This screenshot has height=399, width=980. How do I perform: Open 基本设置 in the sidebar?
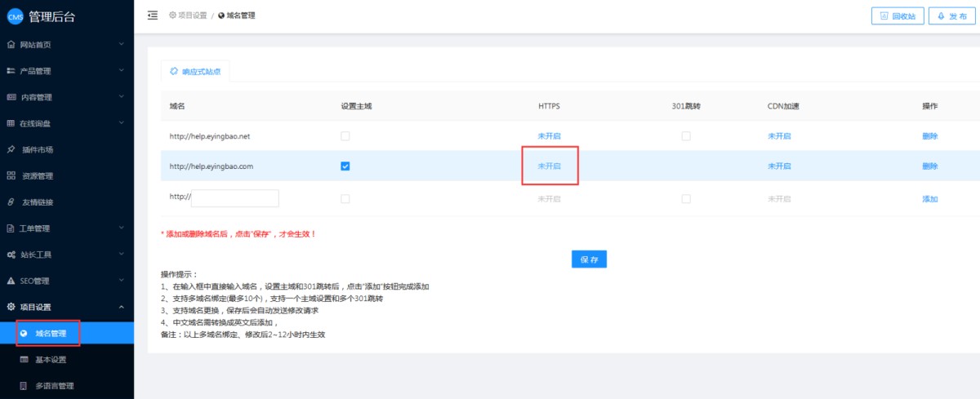coord(51,360)
